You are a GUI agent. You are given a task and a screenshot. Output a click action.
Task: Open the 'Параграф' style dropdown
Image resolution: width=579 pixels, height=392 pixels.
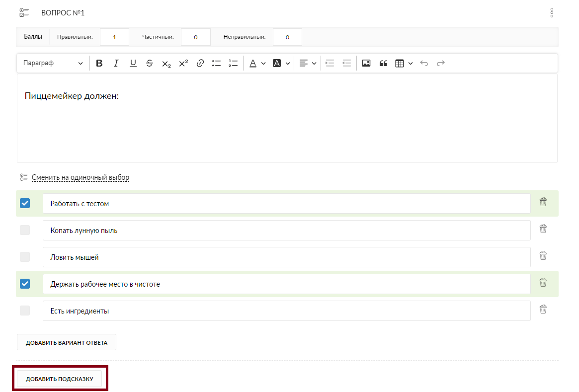click(53, 63)
